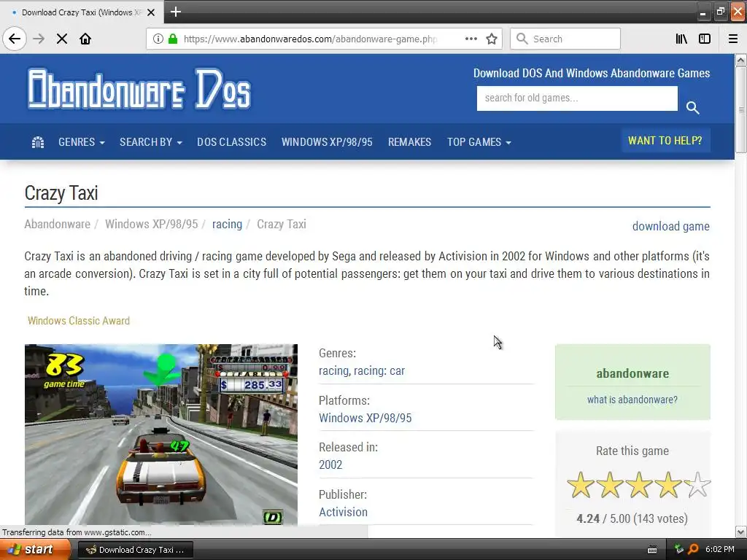Close the Download Crazy Taxi tab
This screenshot has height=560, width=747.
[x=151, y=12]
